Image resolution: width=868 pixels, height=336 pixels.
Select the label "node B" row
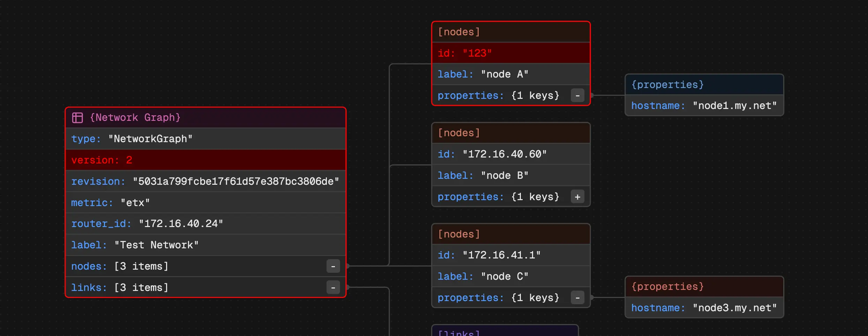510,176
